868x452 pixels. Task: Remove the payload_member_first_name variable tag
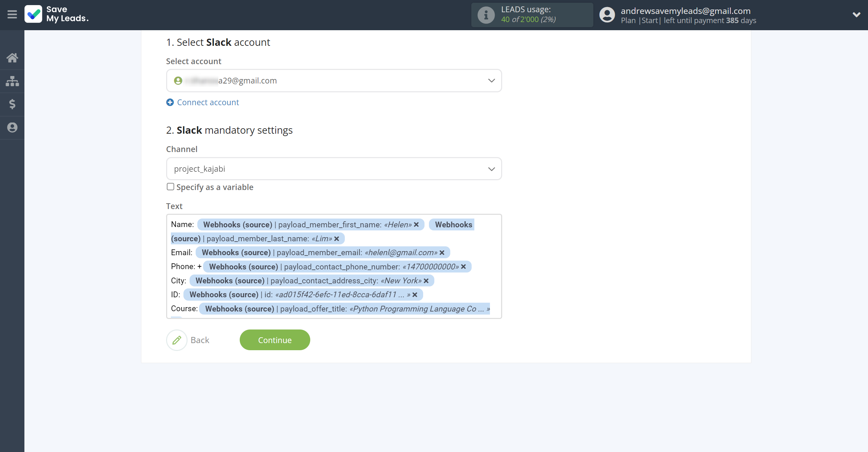pyautogui.click(x=416, y=225)
